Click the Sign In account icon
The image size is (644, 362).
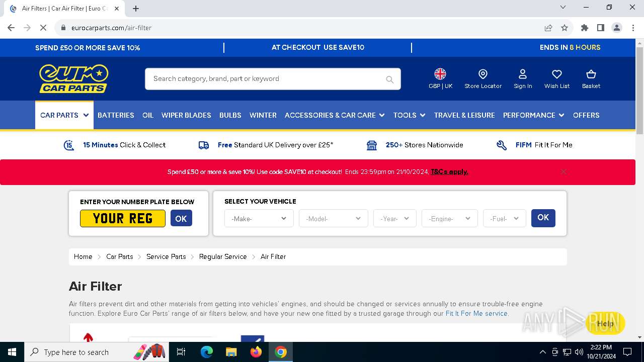[x=523, y=79]
